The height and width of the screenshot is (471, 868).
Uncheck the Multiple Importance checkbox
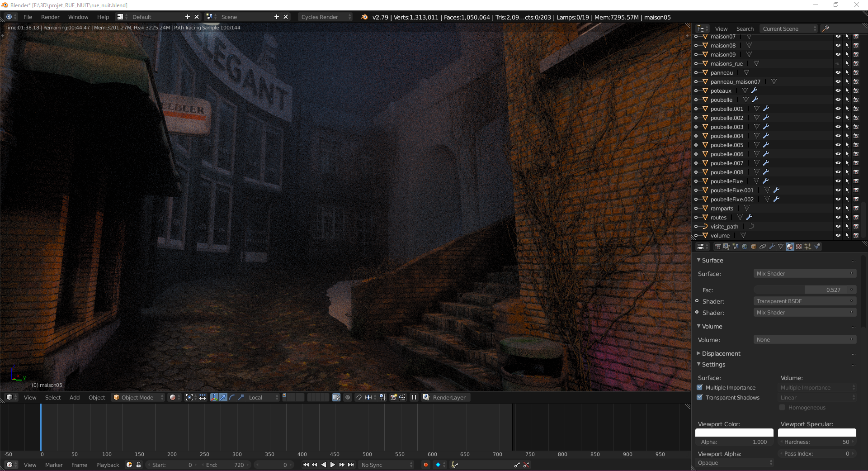[700, 387]
